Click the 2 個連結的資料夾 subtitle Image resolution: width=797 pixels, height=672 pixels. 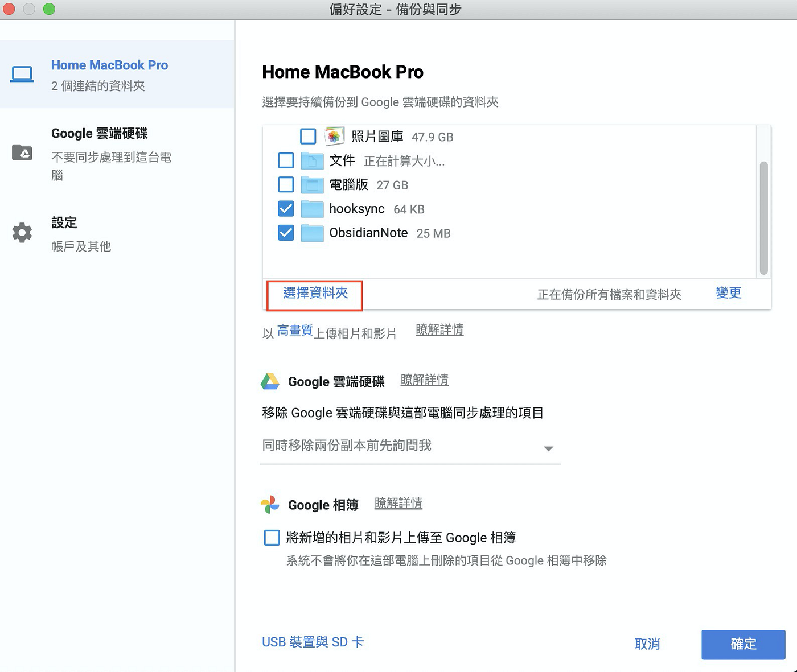pos(98,86)
